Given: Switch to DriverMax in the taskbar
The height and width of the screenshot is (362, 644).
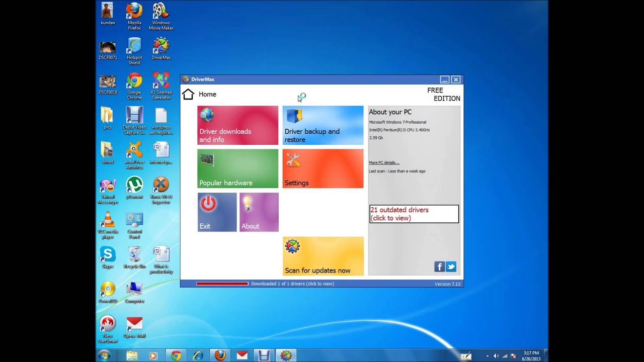Looking at the screenshot, I should click(x=286, y=355).
